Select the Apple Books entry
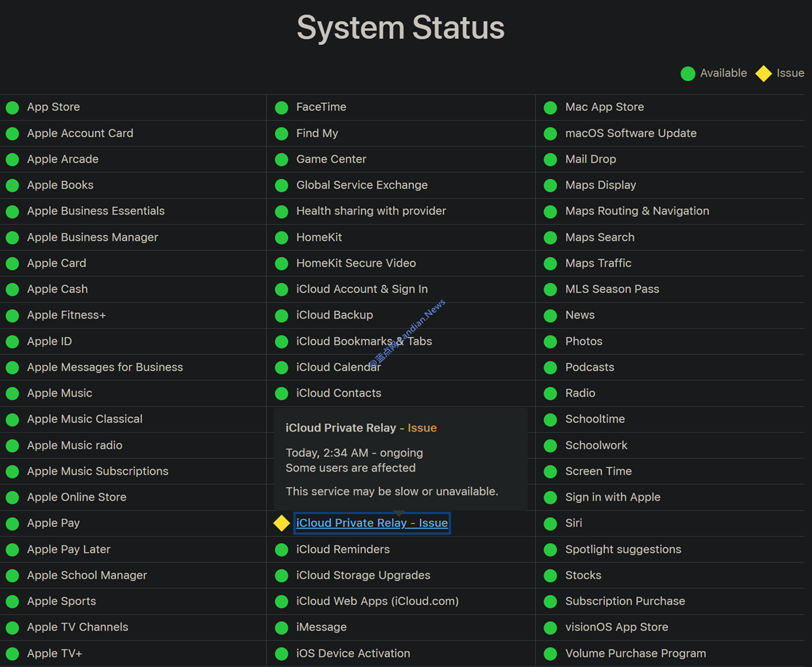This screenshot has height=667, width=812. pyautogui.click(x=60, y=185)
